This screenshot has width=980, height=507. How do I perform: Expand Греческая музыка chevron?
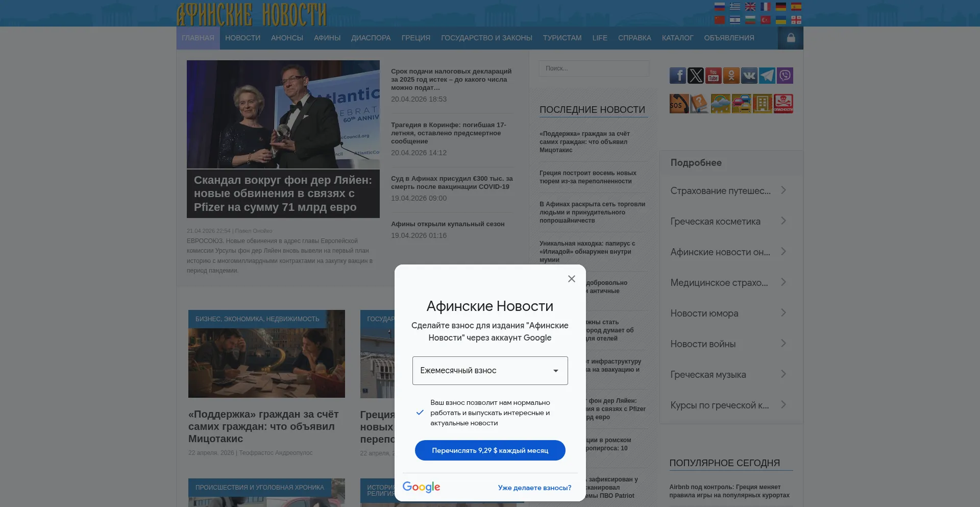(783, 374)
